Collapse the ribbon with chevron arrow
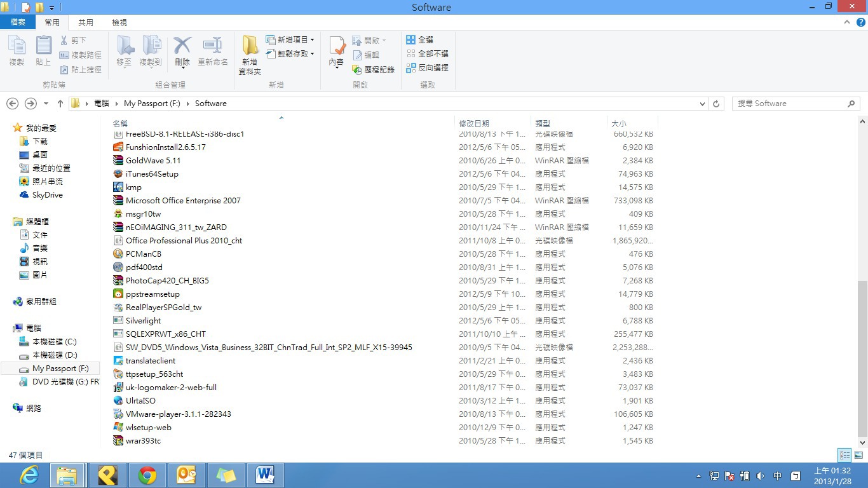The height and width of the screenshot is (488, 868). (846, 22)
